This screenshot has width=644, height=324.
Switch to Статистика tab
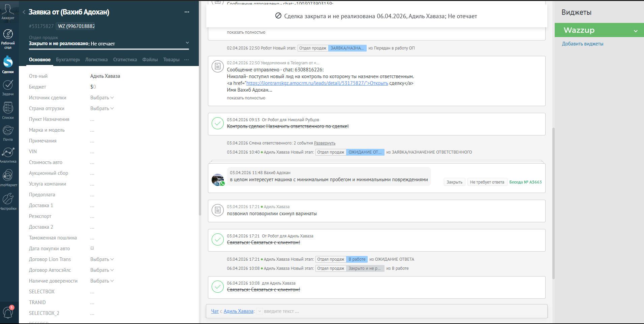(125, 60)
